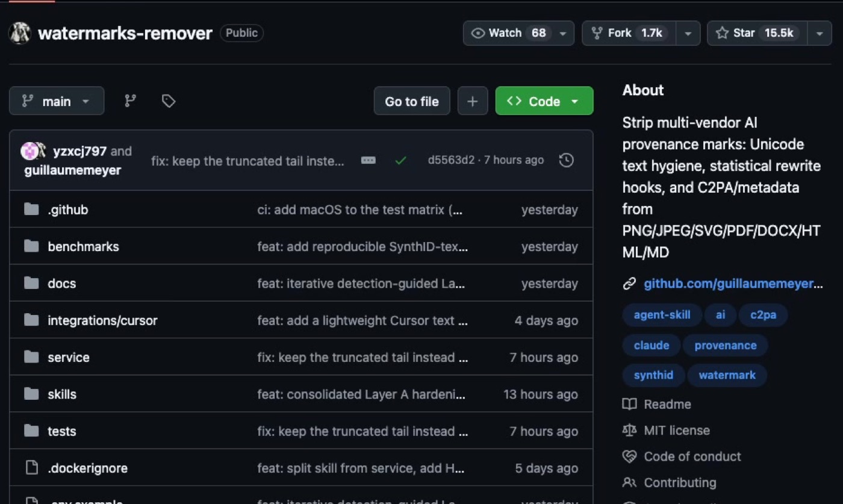Viewport: 843px width, 504px height.
Task: Open the integrations/cursor folder name
Action: pos(102,320)
